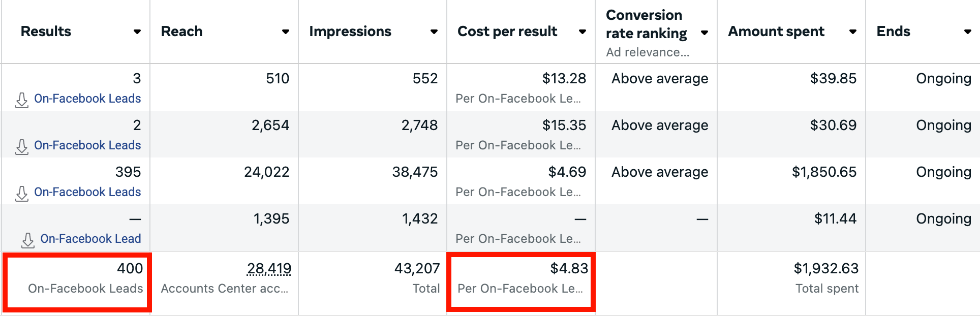Screen dimensions: 980x316
Task: Open On-Facebook Leads link with 2 results
Action: pyautogui.click(x=87, y=145)
